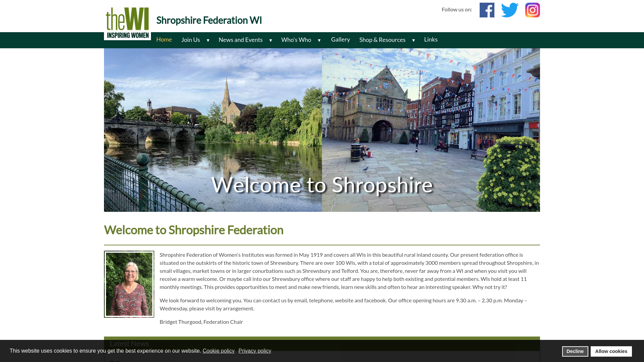Screen dimensions: 644x362
Task: Open the Join Us menu item
Action: (x=191, y=40)
